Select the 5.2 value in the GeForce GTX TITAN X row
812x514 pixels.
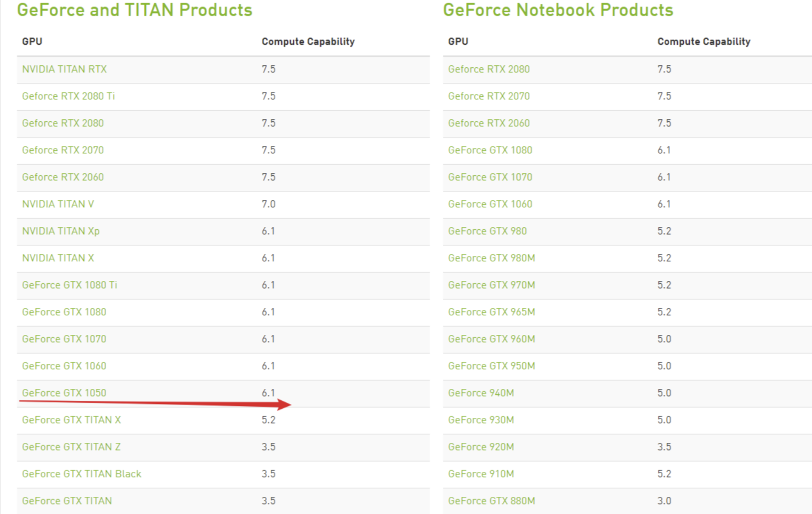(x=269, y=420)
